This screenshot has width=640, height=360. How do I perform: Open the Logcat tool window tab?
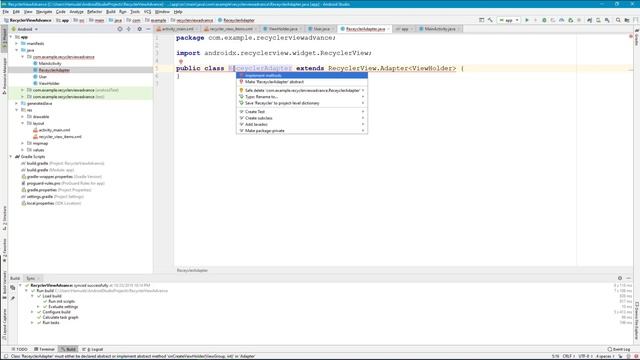[x=93, y=349]
